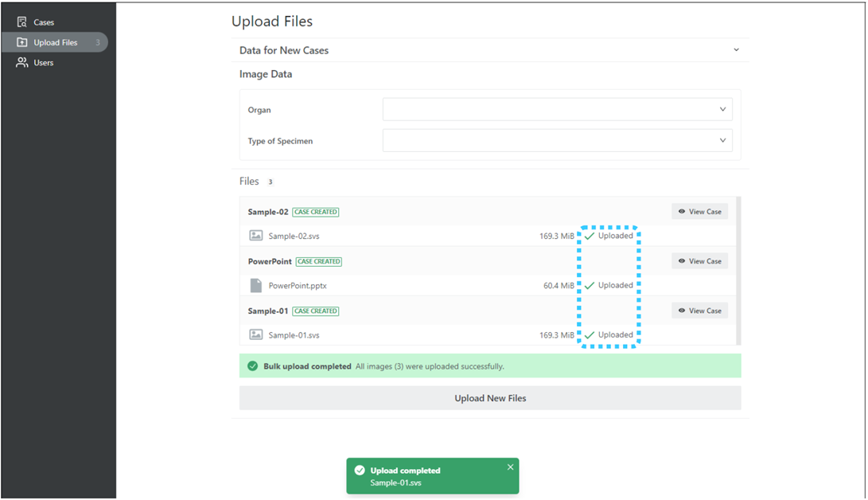Image resolution: width=868 pixels, height=500 pixels.
Task: Click the file list scrollbar
Action: pyautogui.click(x=738, y=271)
